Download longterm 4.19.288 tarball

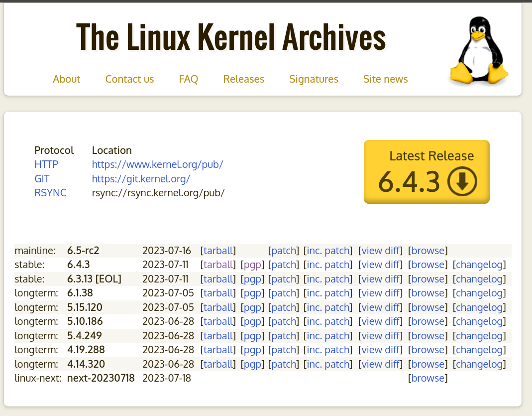point(218,350)
